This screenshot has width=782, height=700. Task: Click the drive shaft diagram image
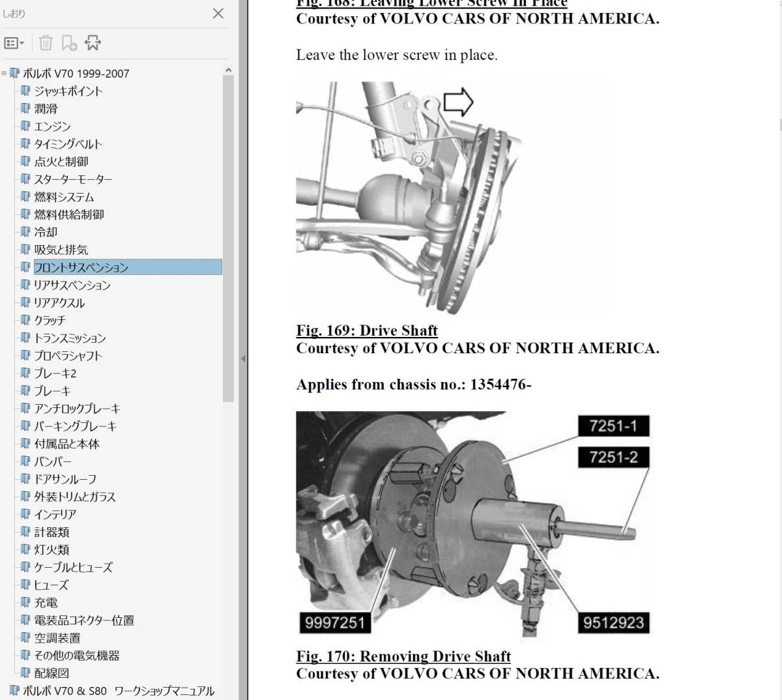[409, 198]
